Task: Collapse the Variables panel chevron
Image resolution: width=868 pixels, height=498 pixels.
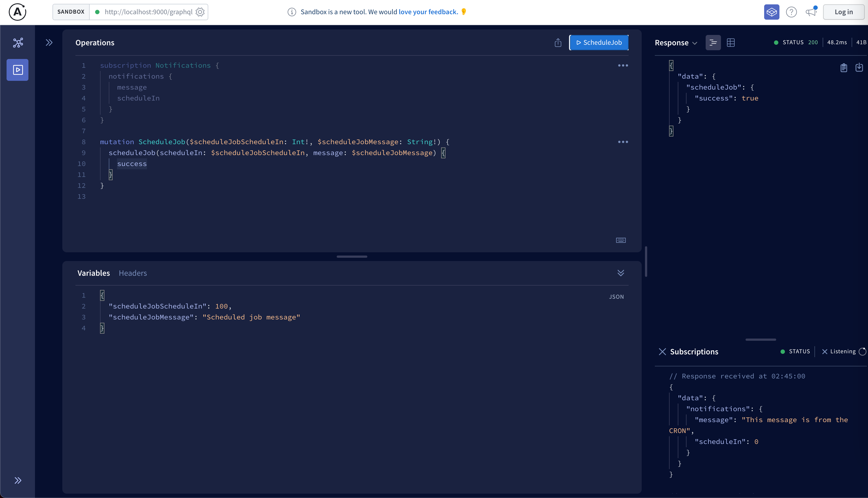Action: point(621,273)
